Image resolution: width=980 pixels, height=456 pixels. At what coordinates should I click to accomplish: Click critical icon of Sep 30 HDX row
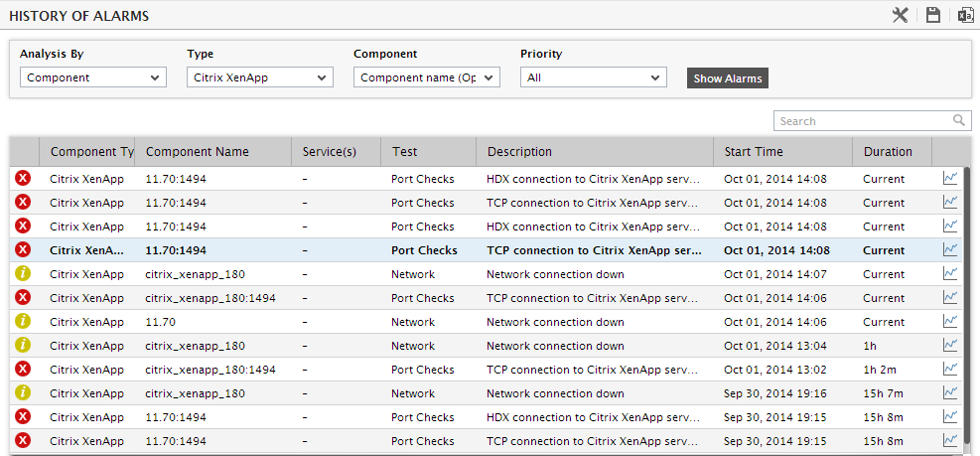[23, 416]
